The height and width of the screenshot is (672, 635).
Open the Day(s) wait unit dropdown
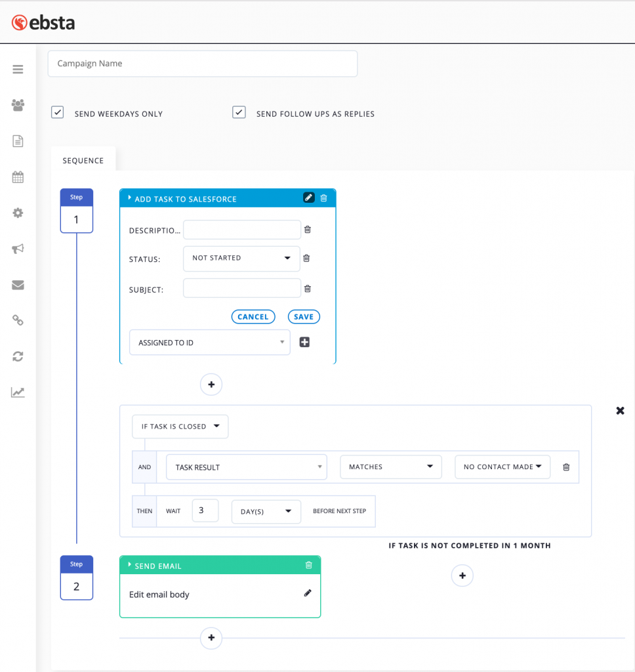tap(266, 511)
